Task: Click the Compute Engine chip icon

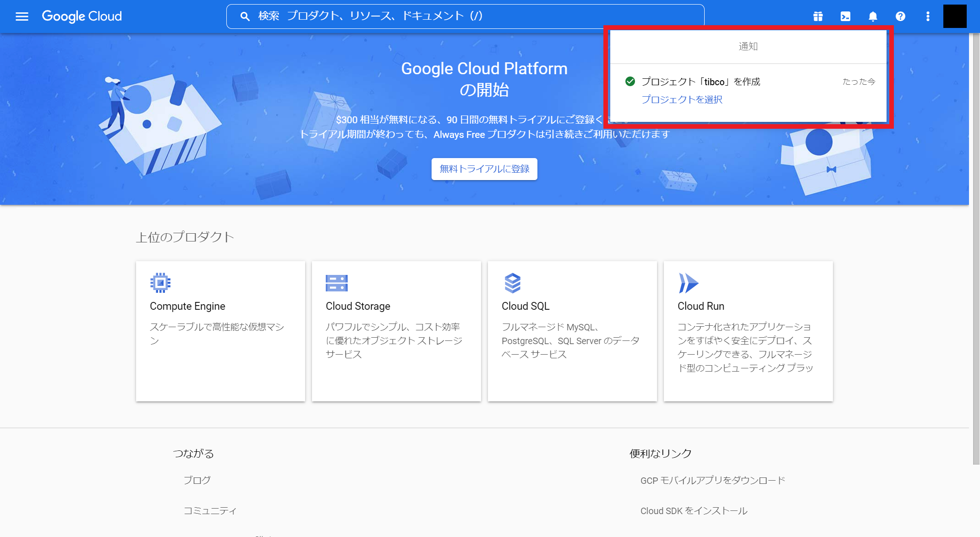Action: [x=160, y=283]
